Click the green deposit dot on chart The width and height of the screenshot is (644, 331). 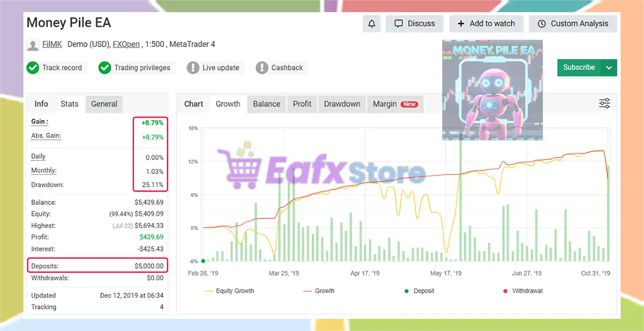tap(203, 261)
